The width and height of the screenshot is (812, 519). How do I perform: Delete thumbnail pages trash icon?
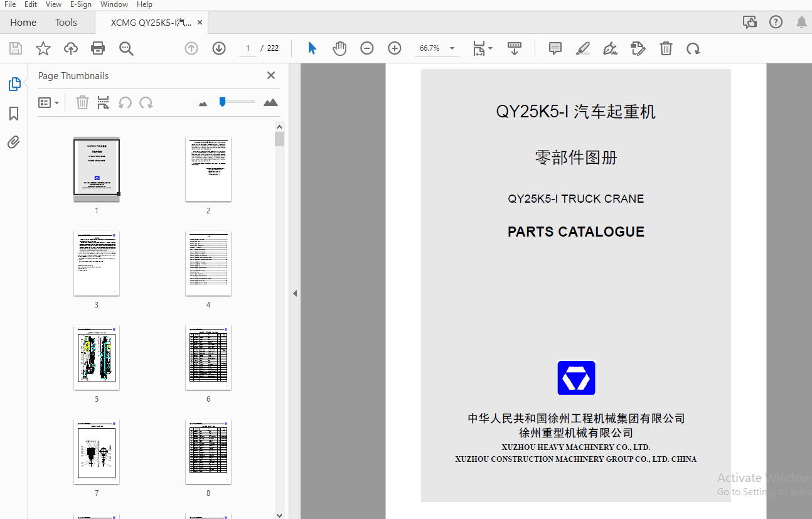click(82, 102)
